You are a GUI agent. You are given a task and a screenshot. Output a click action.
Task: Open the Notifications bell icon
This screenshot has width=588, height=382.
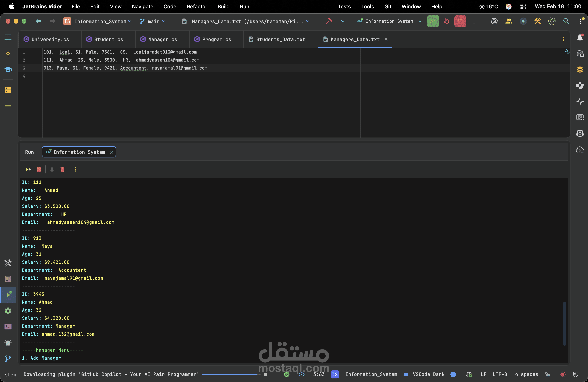tap(580, 38)
